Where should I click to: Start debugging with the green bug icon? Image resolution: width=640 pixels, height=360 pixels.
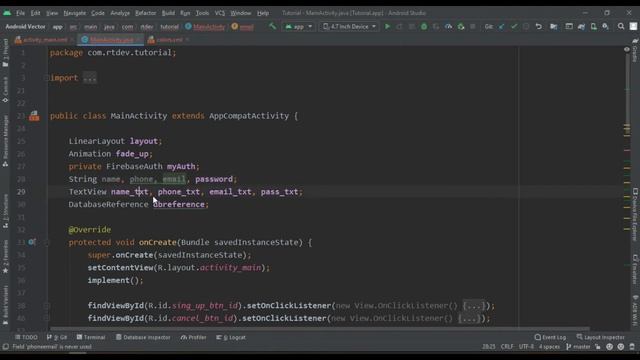coord(424,27)
